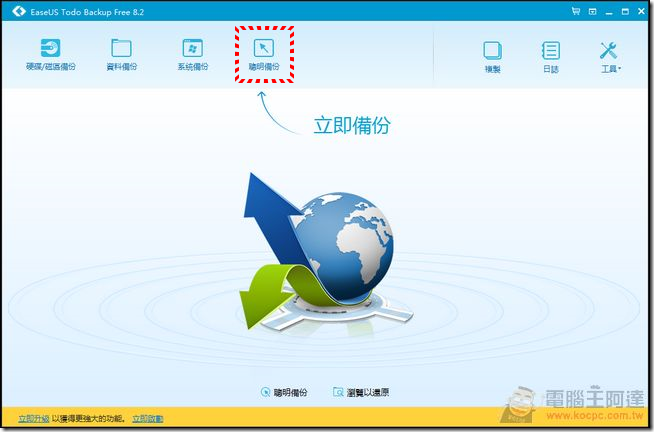Image resolution: width=654 pixels, height=432 pixels.
Task: Click the shopping cart icon in title bar
Action: pyautogui.click(x=576, y=11)
